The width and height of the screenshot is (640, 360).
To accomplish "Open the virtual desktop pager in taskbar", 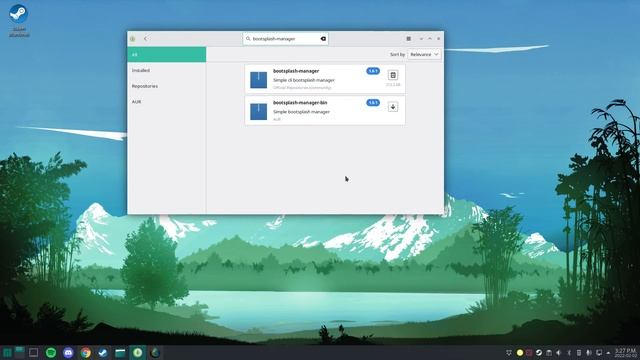I will pyautogui.click(x=20, y=353).
